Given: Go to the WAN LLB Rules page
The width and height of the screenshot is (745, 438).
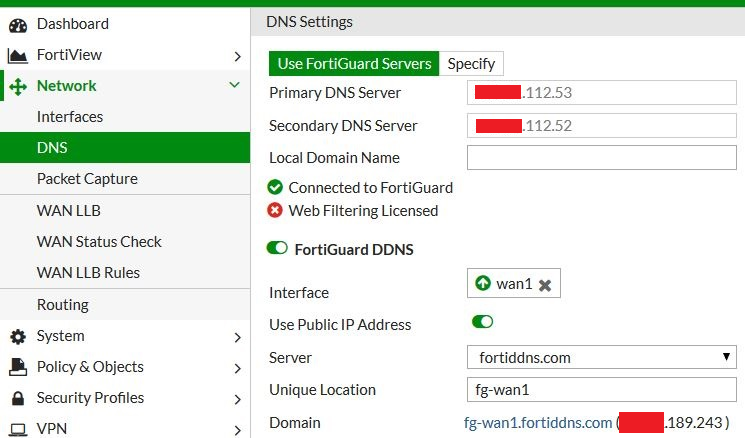Looking at the screenshot, I should click(88, 273).
